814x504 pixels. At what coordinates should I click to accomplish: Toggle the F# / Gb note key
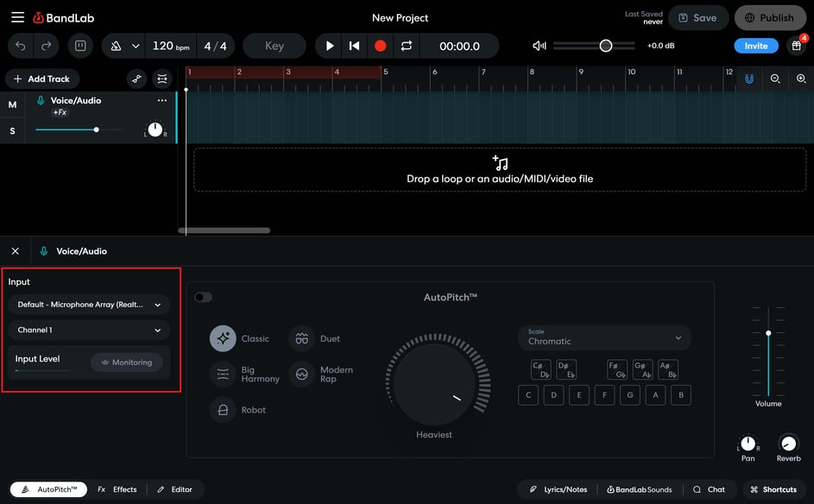coord(616,369)
